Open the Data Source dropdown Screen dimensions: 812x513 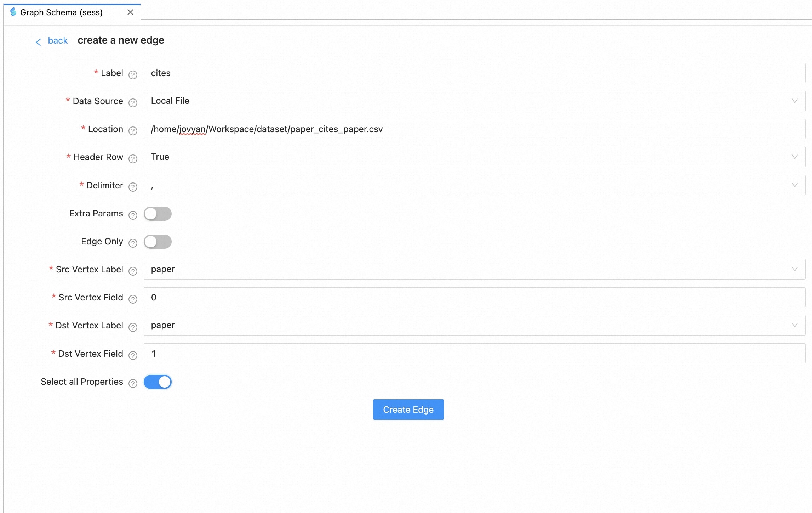[x=474, y=101]
